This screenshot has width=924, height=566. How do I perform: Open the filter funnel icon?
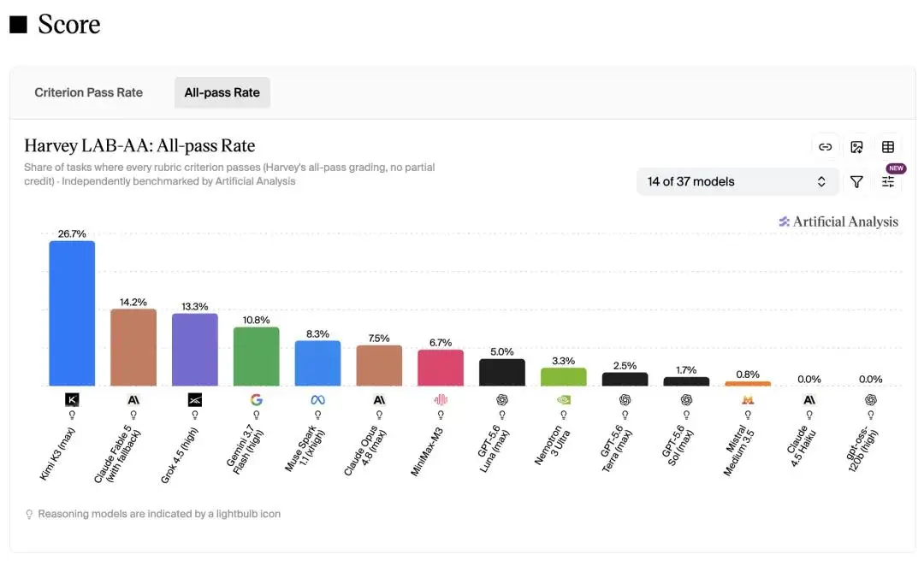click(856, 182)
